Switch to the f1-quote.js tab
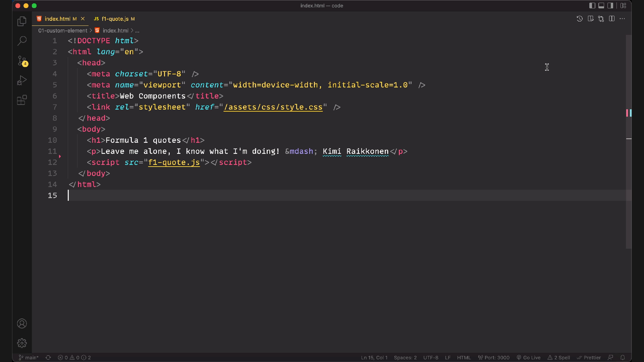The height and width of the screenshot is (362, 644). 115,19
